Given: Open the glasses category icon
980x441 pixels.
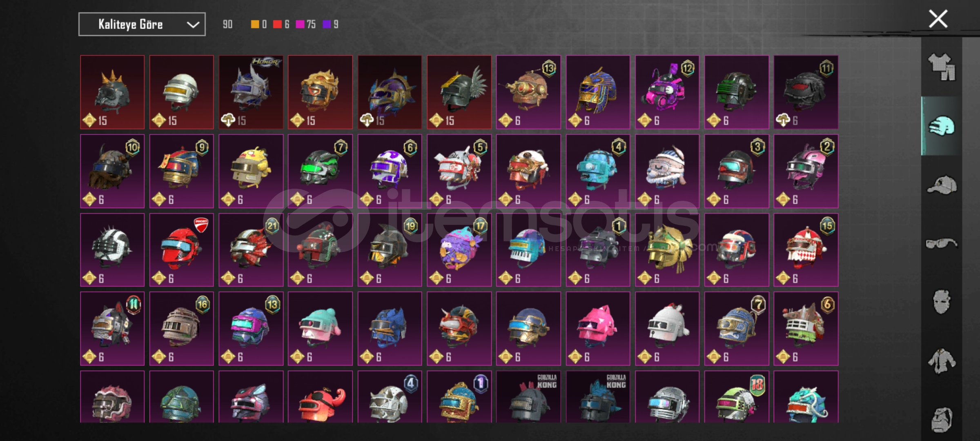Looking at the screenshot, I should click(942, 243).
